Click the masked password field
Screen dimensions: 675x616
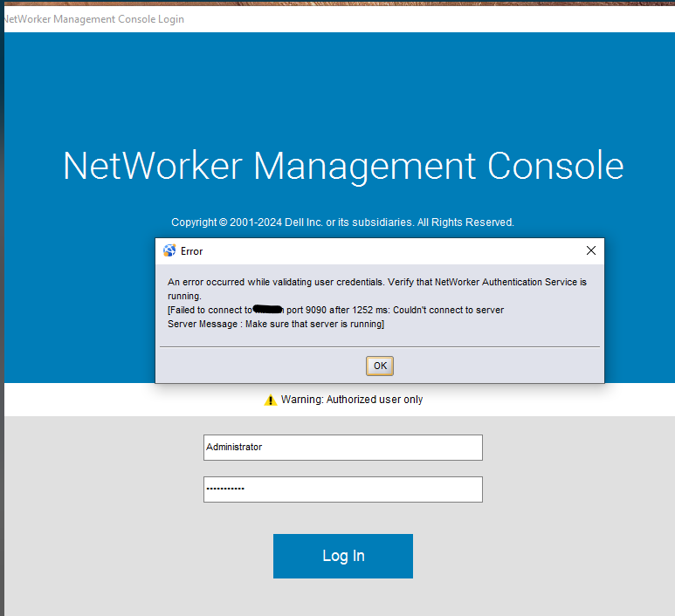tap(342, 489)
